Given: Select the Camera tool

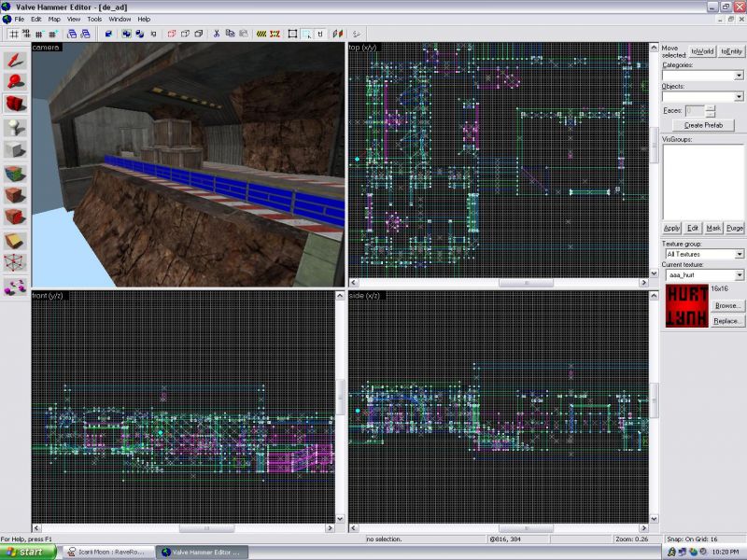Looking at the screenshot, I should [15, 105].
